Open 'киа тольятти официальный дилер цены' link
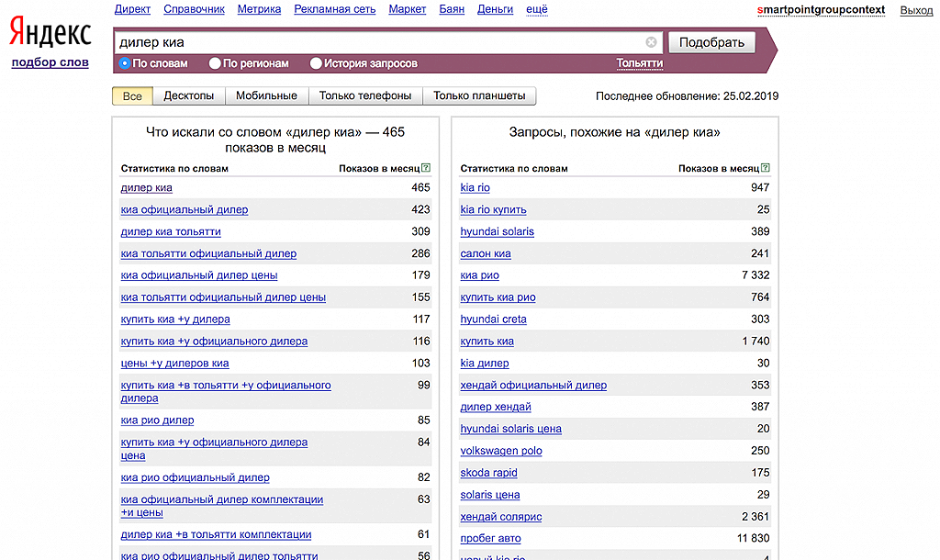This screenshot has width=940, height=560. pos(223,297)
